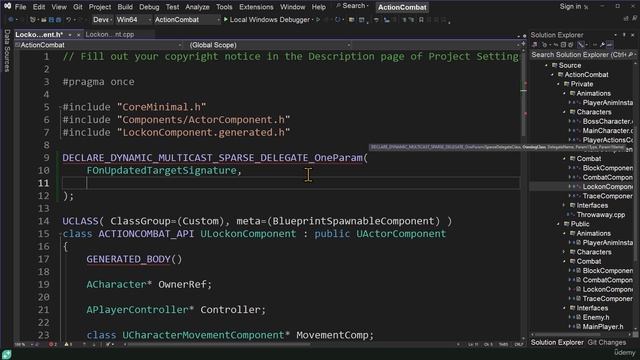Screen dimensions: 640x360
Task: Click Solution Explorer Preview Selected Items icon
Action: 610,45
